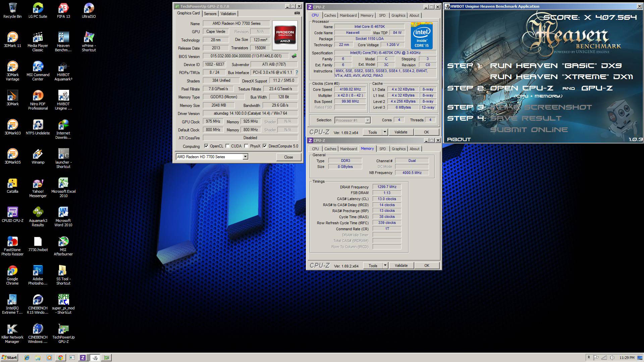Image resolution: width=644 pixels, height=362 pixels.
Task: Switch to Sensors tab in GPU-Z
Action: click(210, 14)
